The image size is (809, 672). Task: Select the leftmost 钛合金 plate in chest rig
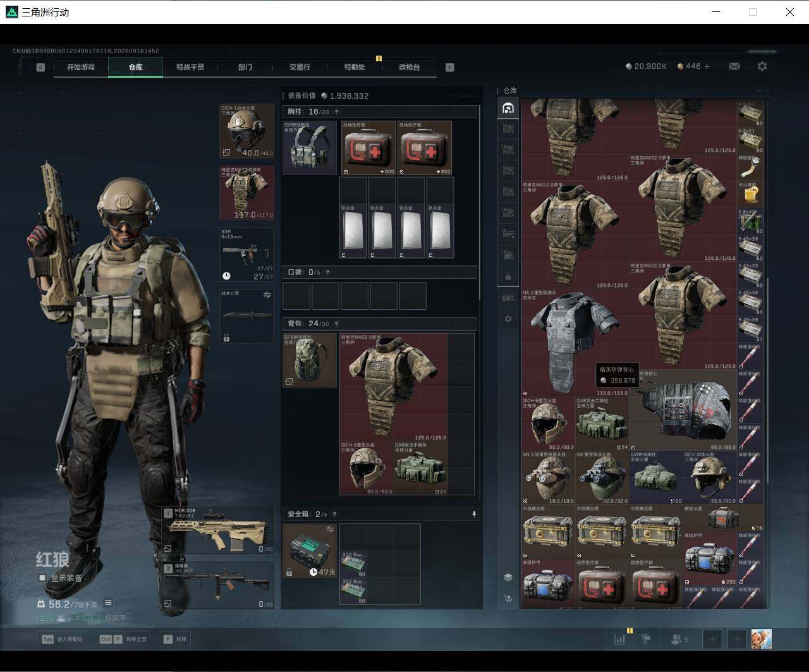[x=353, y=231]
